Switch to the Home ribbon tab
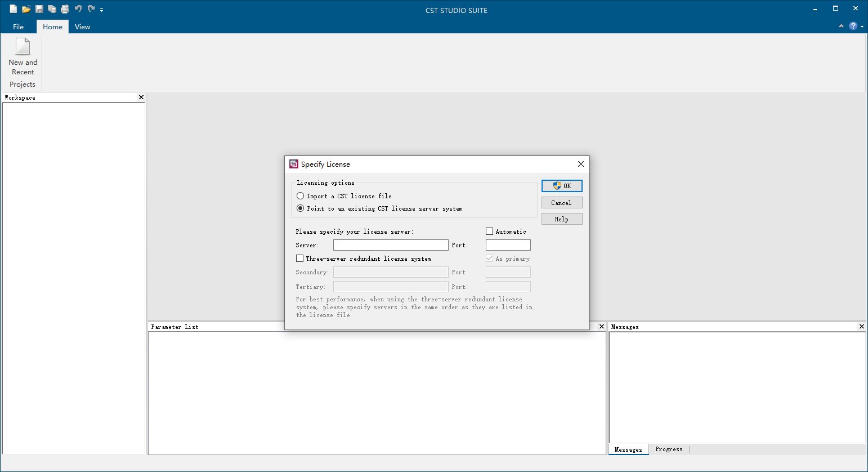The height and width of the screenshot is (472, 868). (x=52, y=26)
